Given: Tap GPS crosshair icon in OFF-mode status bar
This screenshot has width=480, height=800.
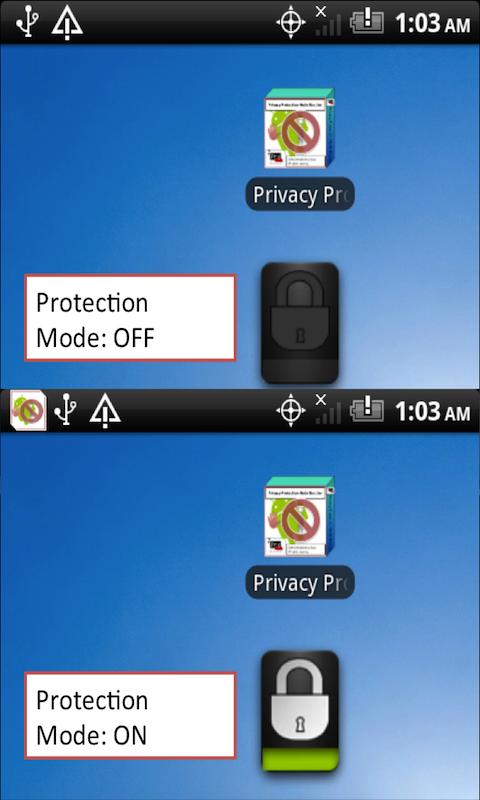Looking at the screenshot, I should tap(291, 23).
